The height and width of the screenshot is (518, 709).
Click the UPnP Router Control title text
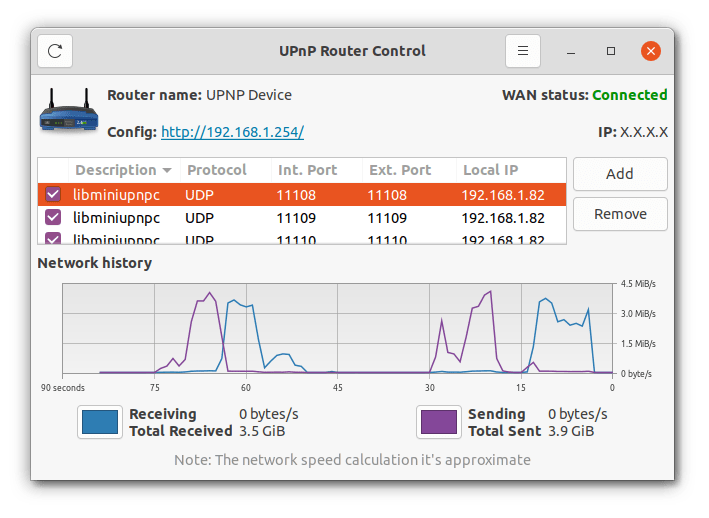(352, 51)
